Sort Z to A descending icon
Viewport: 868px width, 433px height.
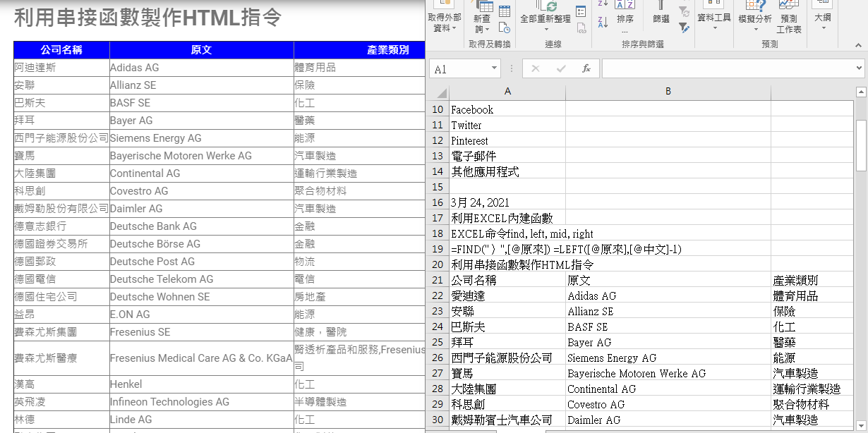tap(603, 23)
